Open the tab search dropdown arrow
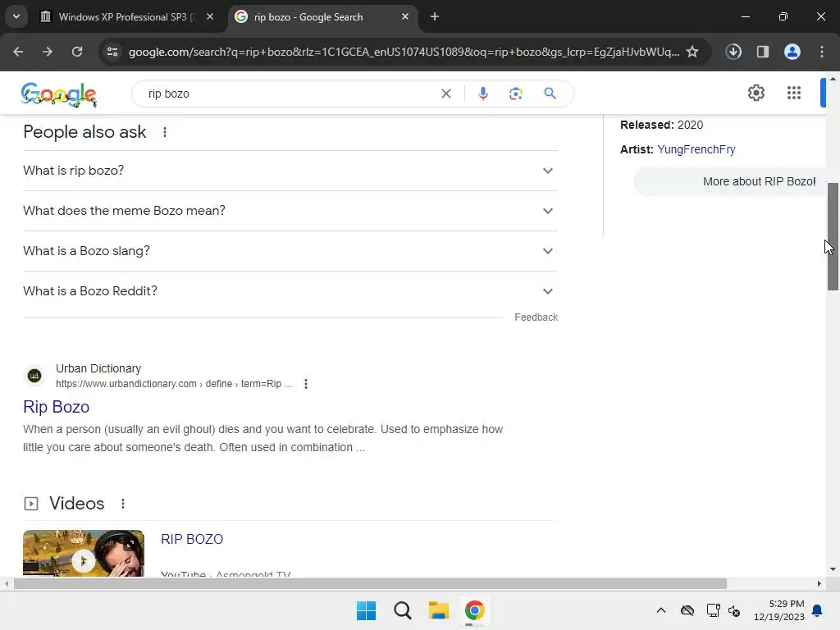This screenshot has height=630, width=840. click(x=16, y=16)
